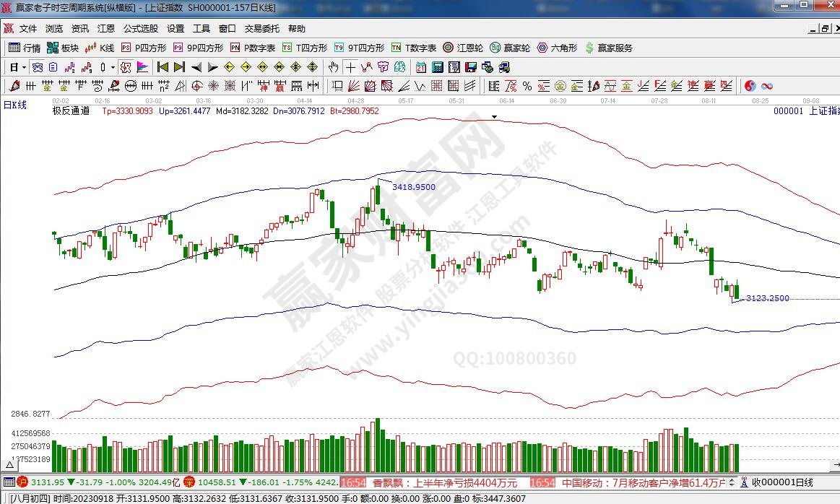Viewport: 840px width, 504px height.
Task: Click the 3418.9500 high price label
Action: coord(413,187)
